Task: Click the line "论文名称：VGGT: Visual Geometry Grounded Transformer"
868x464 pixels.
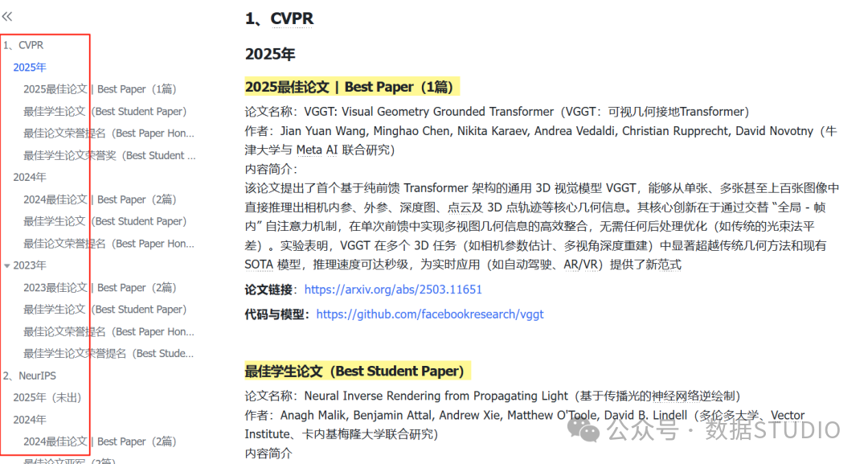Action: [497, 112]
